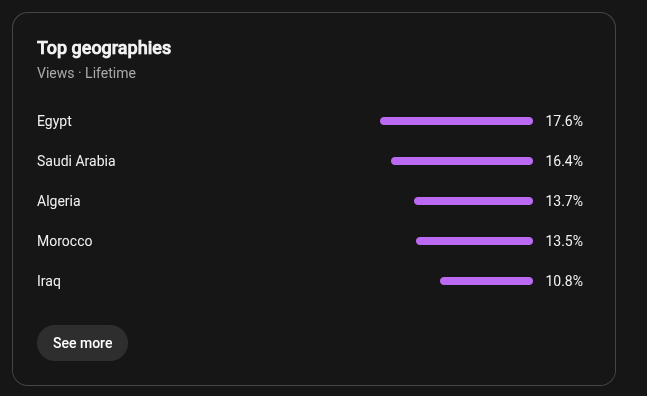Click the 17.6% value for Egypt
This screenshot has height=396, width=647.
click(x=564, y=121)
